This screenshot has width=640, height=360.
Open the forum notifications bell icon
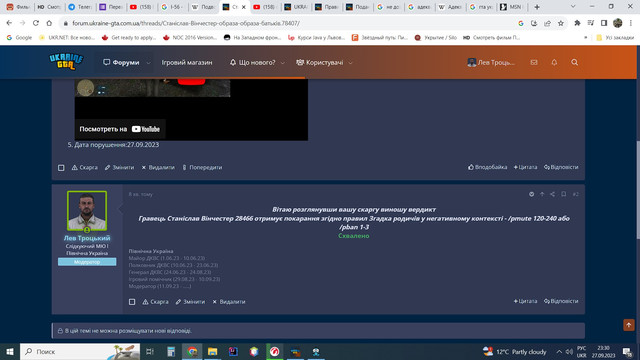tap(554, 62)
